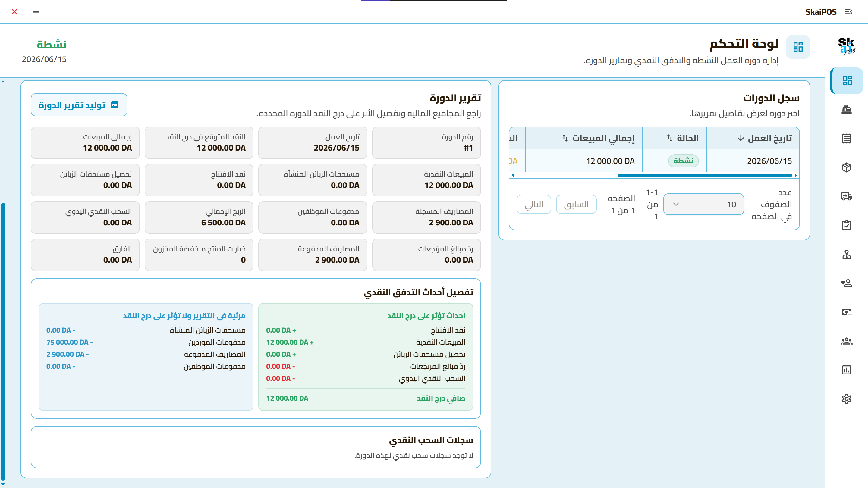Click the المصاريف المسجلة 2 900.00 DA card
This screenshot has height=488, width=868.
(x=426, y=217)
